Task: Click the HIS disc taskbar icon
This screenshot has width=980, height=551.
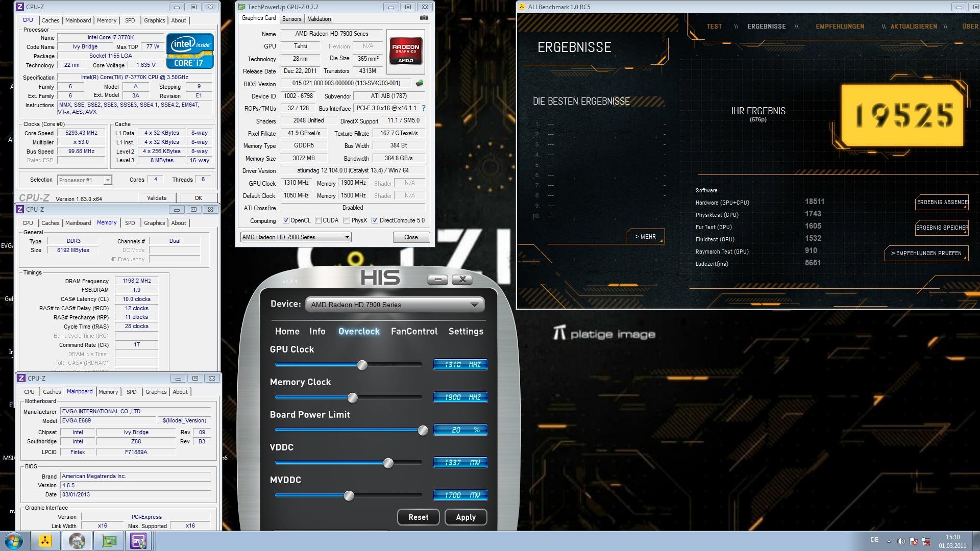Action: click(77, 541)
